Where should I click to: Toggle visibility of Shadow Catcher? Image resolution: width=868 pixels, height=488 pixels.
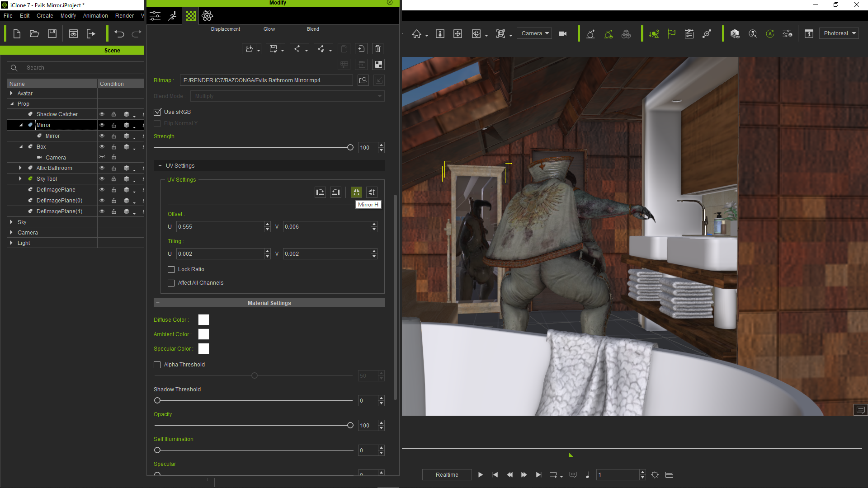(102, 114)
